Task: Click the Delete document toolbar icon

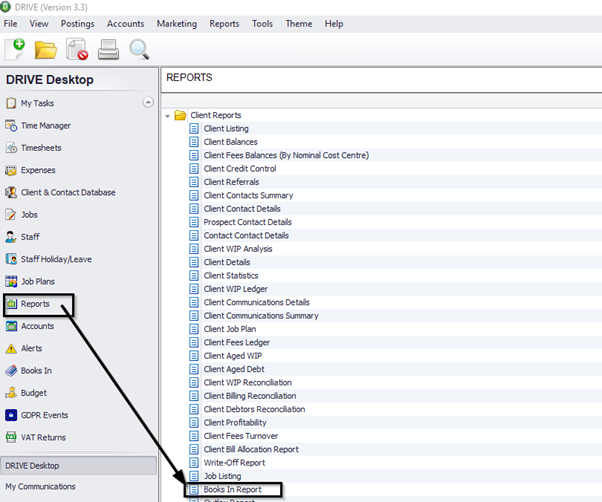Action: 77,49
